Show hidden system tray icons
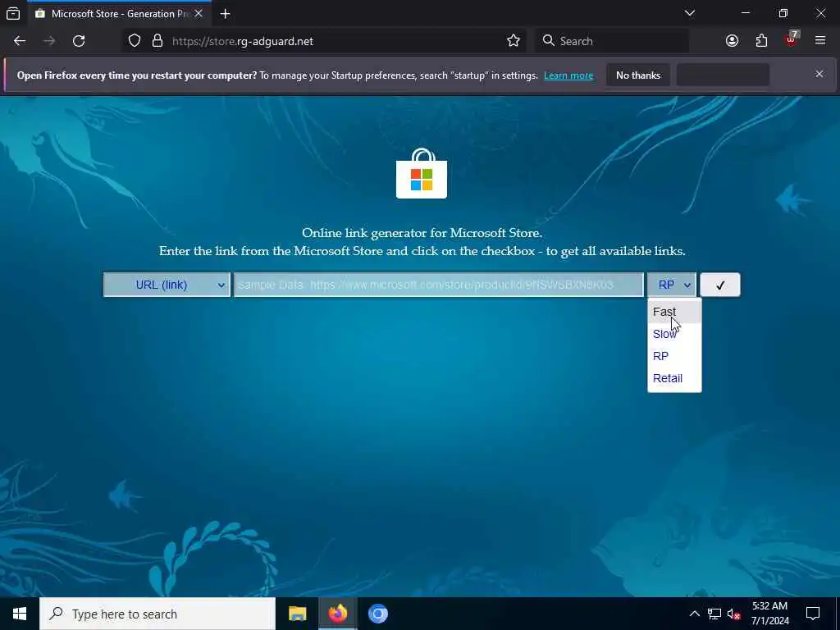This screenshot has height=630, width=840. pyautogui.click(x=694, y=614)
